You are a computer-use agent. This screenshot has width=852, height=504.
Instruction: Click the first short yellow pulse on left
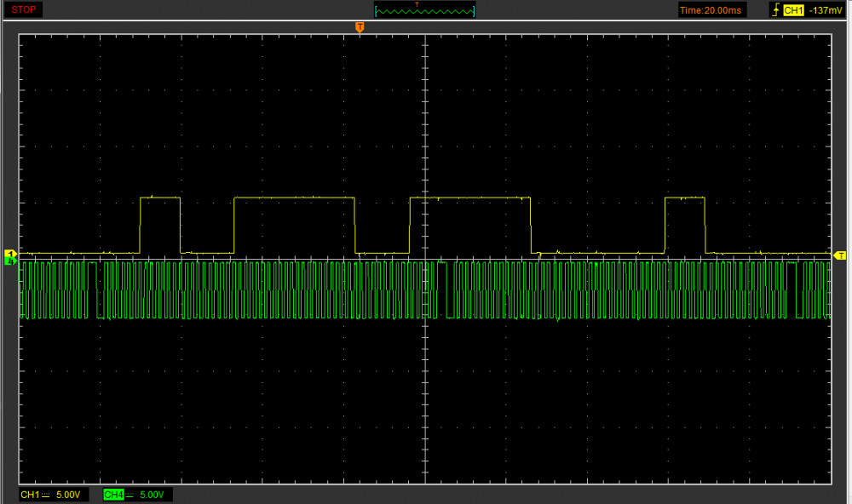pyautogui.click(x=160, y=198)
